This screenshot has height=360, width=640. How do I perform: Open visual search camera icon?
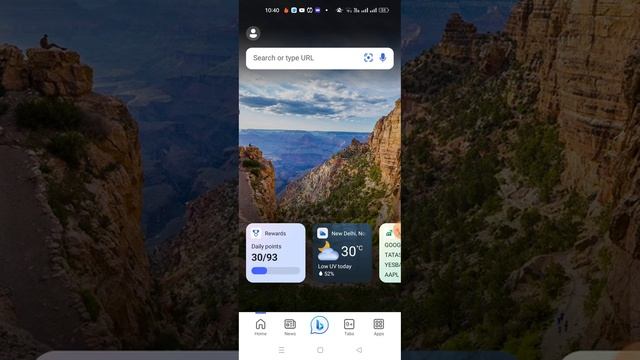pyautogui.click(x=368, y=58)
